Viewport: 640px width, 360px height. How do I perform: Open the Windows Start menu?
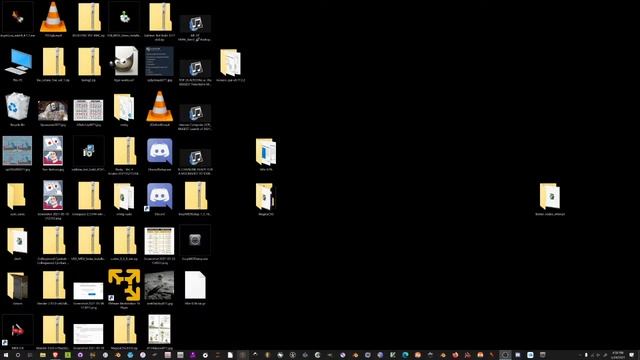6,355
